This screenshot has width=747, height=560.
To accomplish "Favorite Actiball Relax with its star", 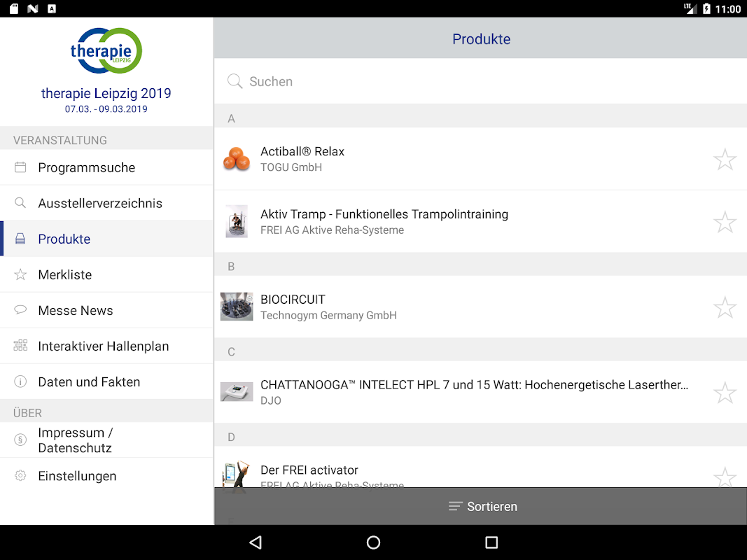I will 725,159.
